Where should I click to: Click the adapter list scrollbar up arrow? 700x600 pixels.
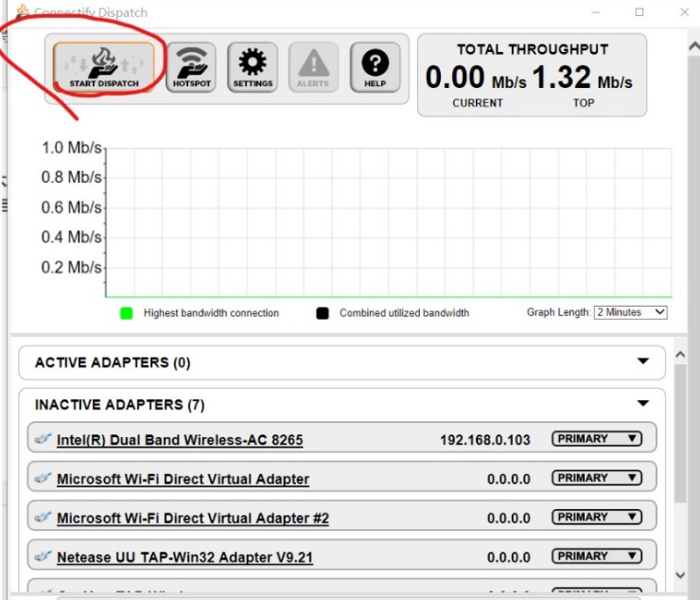(680, 355)
